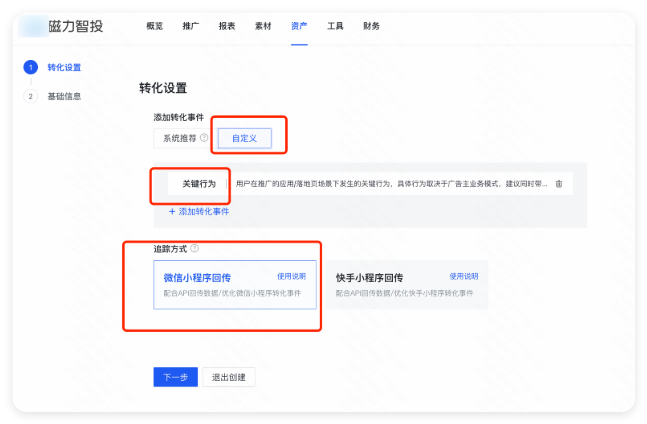Open the 财务 tab

[x=371, y=26]
